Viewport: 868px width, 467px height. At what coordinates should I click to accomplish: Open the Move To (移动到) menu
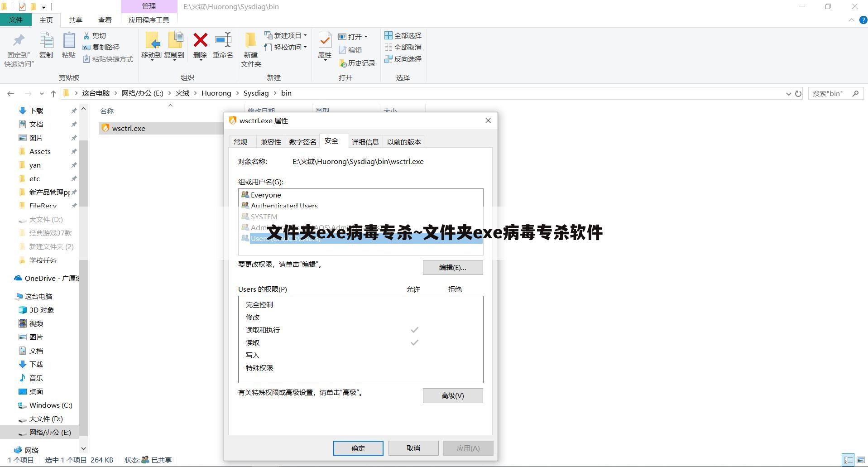click(151, 46)
